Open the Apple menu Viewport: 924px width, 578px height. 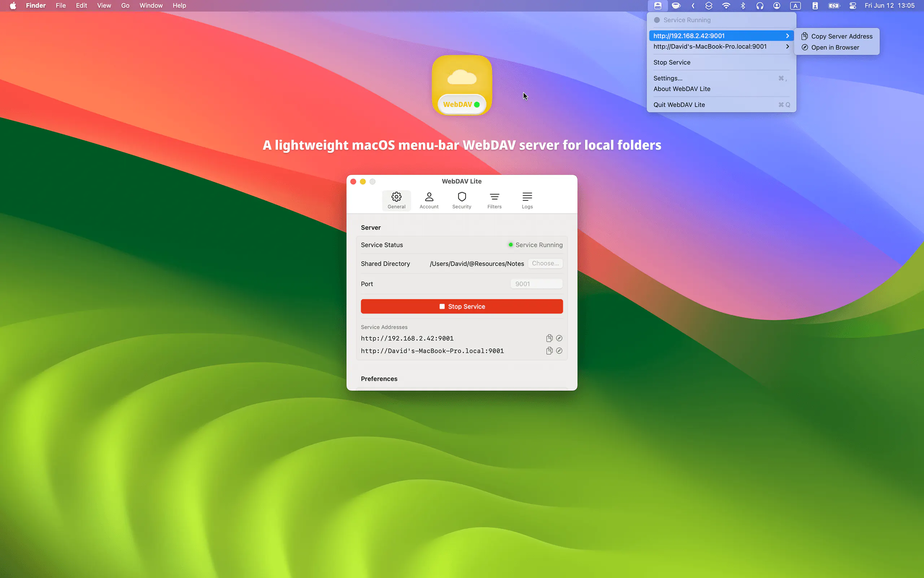pyautogui.click(x=13, y=6)
